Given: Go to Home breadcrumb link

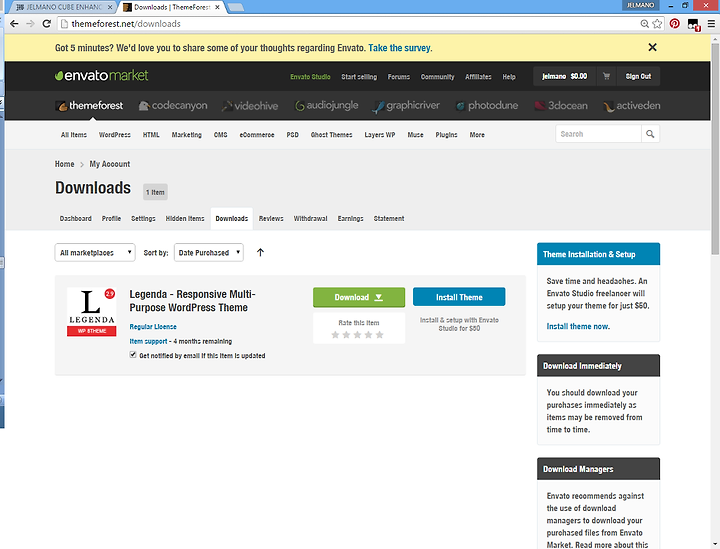Looking at the screenshot, I should [x=64, y=164].
